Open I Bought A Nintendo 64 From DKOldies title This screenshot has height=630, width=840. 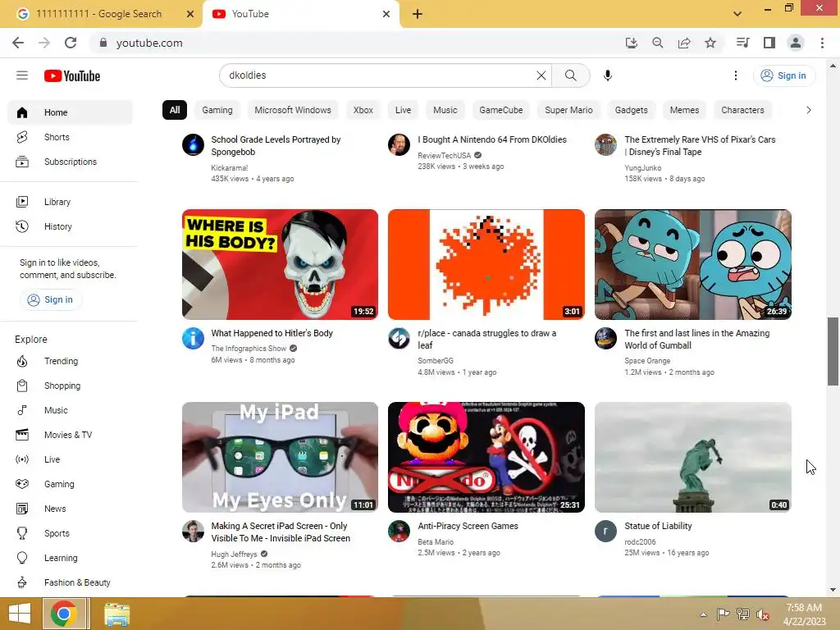(492, 139)
